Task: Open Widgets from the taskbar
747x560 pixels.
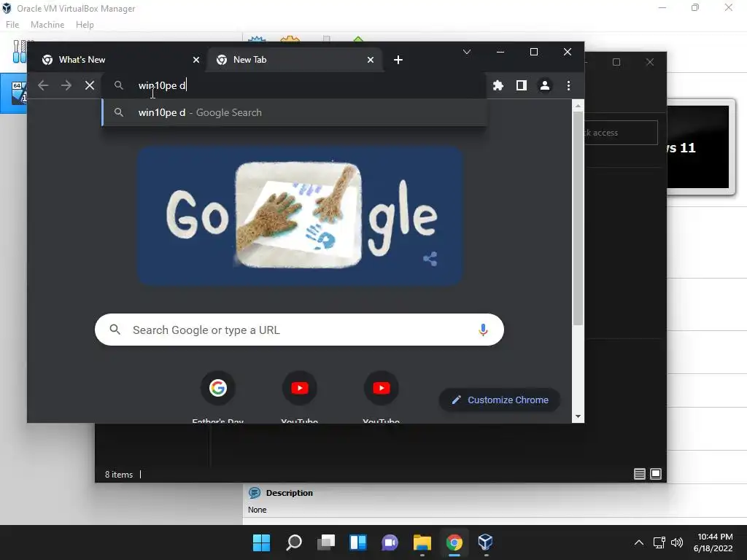Action: [358, 542]
